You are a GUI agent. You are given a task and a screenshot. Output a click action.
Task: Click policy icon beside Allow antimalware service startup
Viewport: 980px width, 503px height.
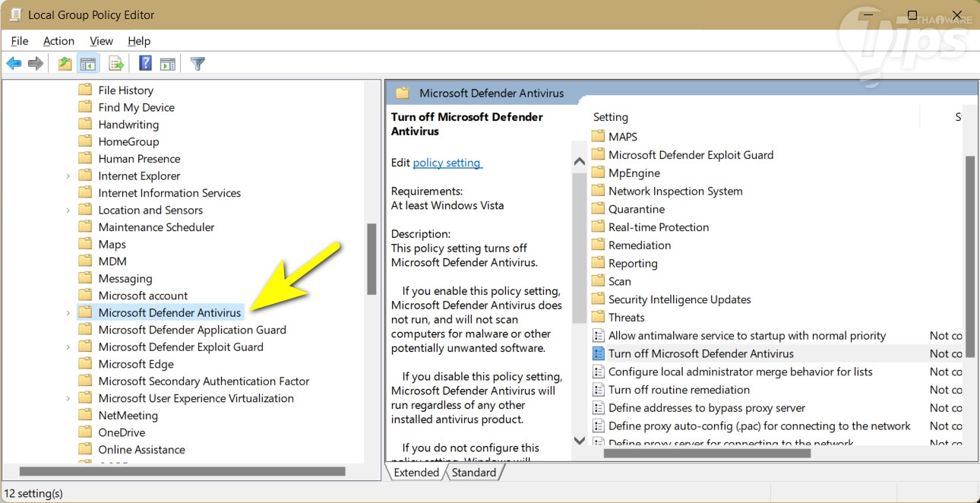pos(598,336)
